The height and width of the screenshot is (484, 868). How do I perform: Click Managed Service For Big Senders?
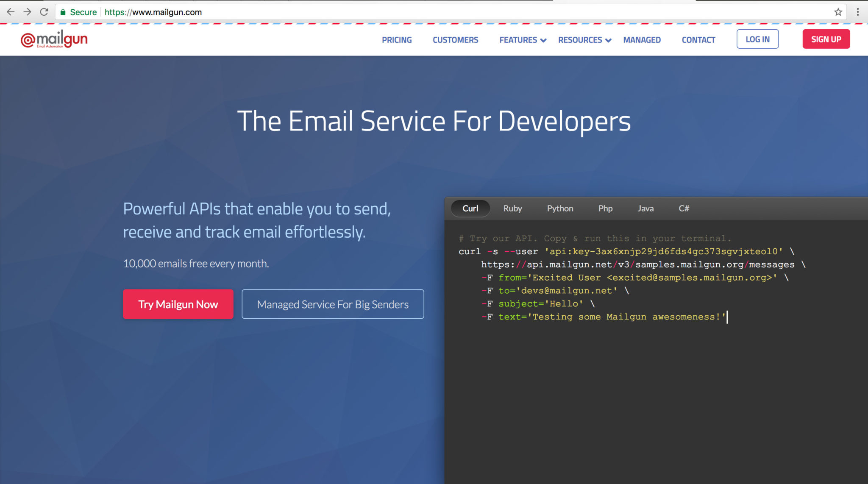[333, 304]
